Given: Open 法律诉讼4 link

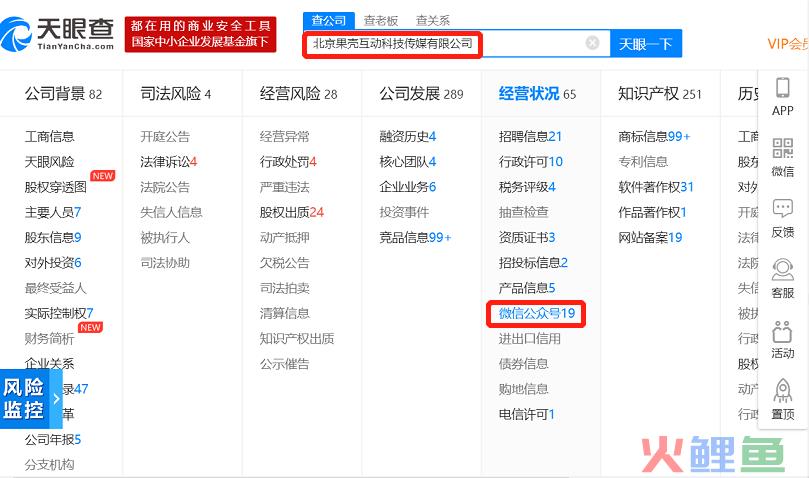Looking at the screenshot, I should [169, 162].
